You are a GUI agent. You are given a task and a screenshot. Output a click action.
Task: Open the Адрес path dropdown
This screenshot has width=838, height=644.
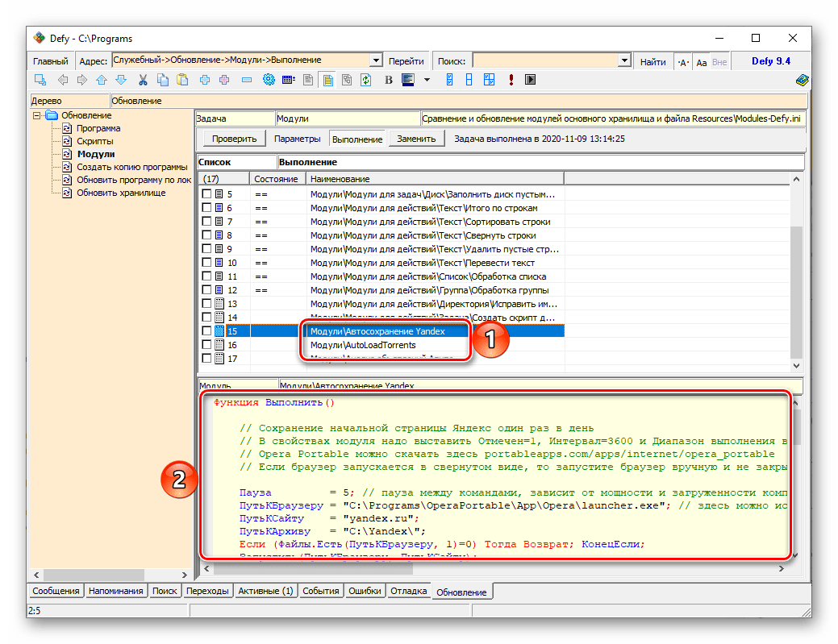point(375,60)
